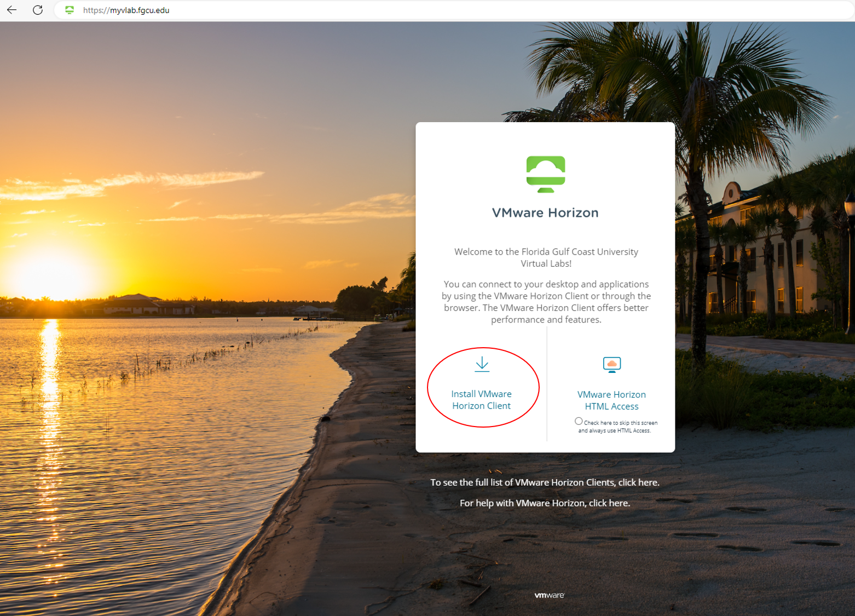Click the VMware Horizon heading text
Screen dimensions: 855x616
pos(546,213)
